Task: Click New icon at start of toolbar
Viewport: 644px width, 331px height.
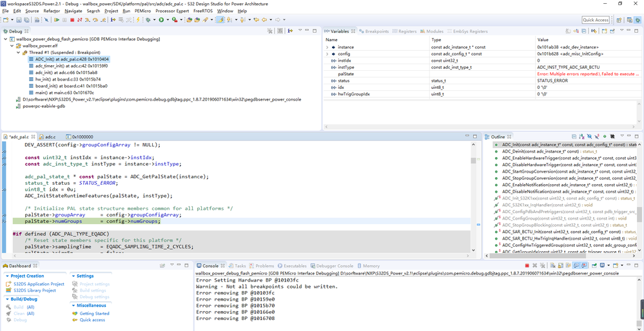Action: [5, 20]
